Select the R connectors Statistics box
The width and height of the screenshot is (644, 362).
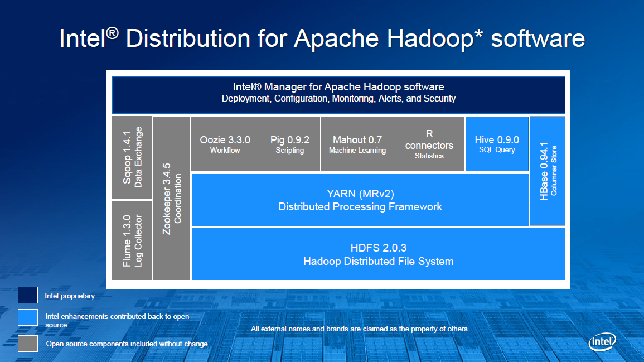[x=429, y=144]
